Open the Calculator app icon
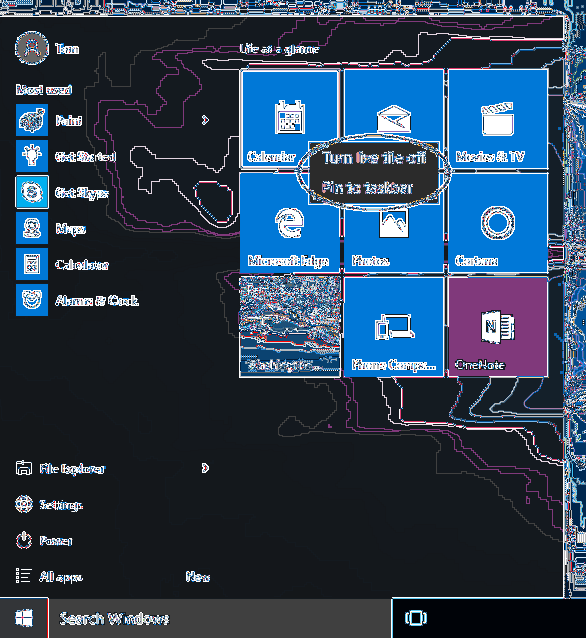The height and width of the screenshot is (638, 586). [32, 264]
